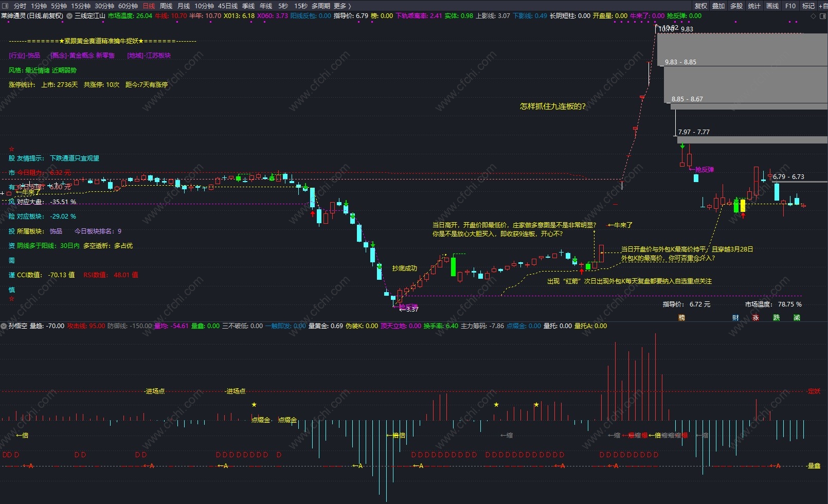This screenshot has height=504, width=828.
Task: Select the 15分钟 period tab
Action: point(80,6)
